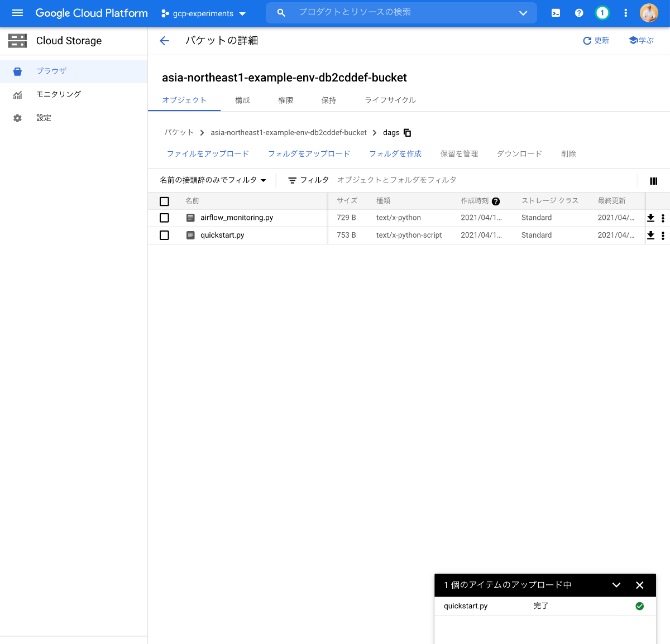
Task: Click the ダウンロード toolbar button
Action: point(519,154)
